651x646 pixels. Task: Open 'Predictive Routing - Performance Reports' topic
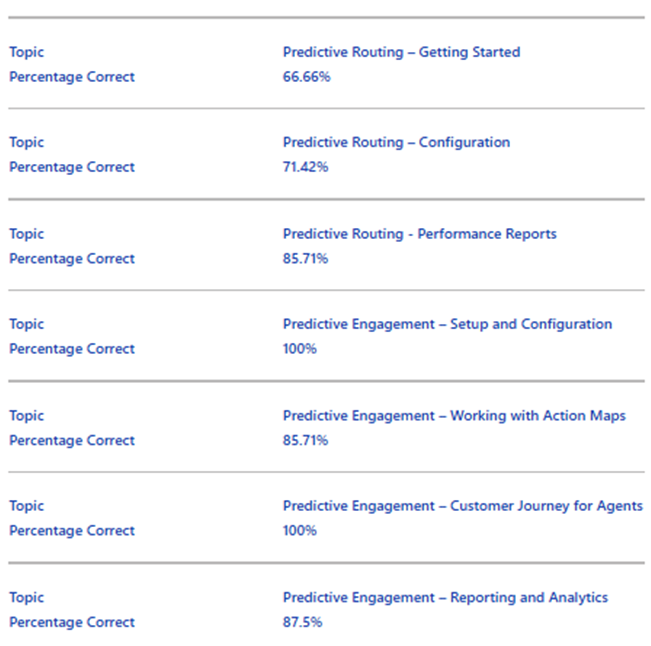pos(420,234)
